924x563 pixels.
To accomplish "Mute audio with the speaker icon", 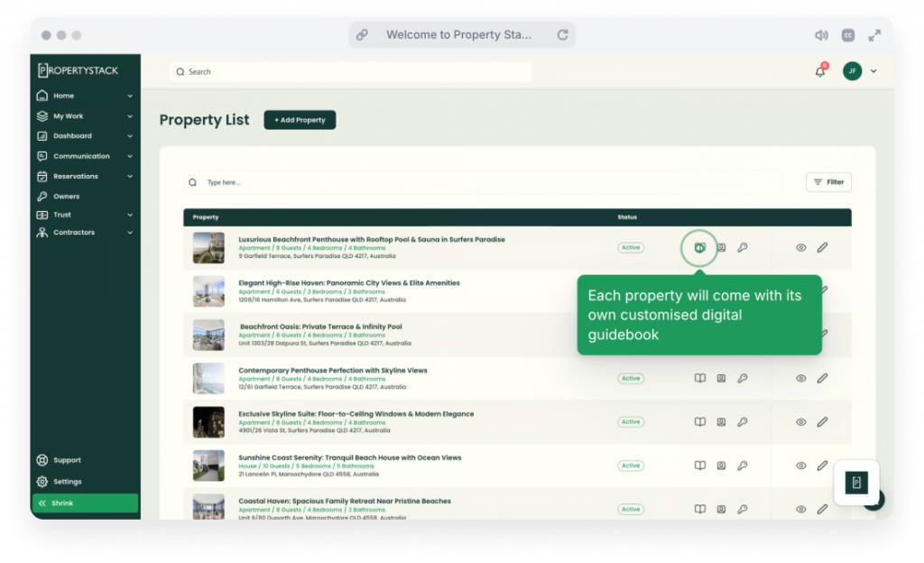I will pos(821,35).
